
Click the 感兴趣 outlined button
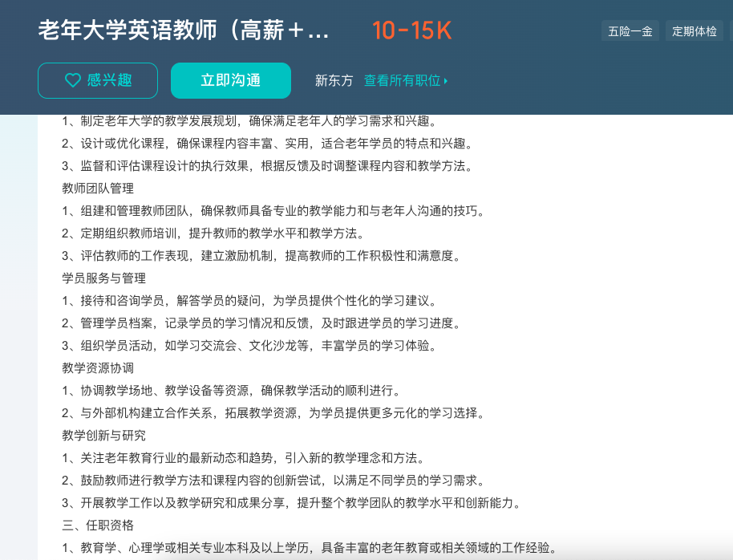pos(97,80)
